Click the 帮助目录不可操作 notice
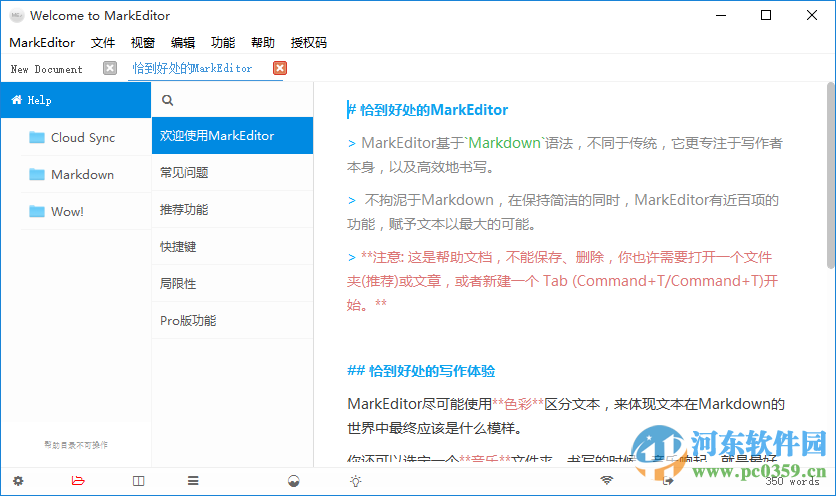This screenshot has height=496, width=836. [x=76, y=445]
